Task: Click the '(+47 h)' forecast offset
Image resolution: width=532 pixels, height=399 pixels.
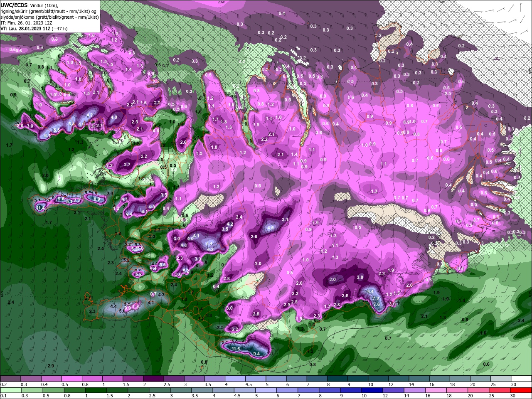Action: click(x=60, y=29)
